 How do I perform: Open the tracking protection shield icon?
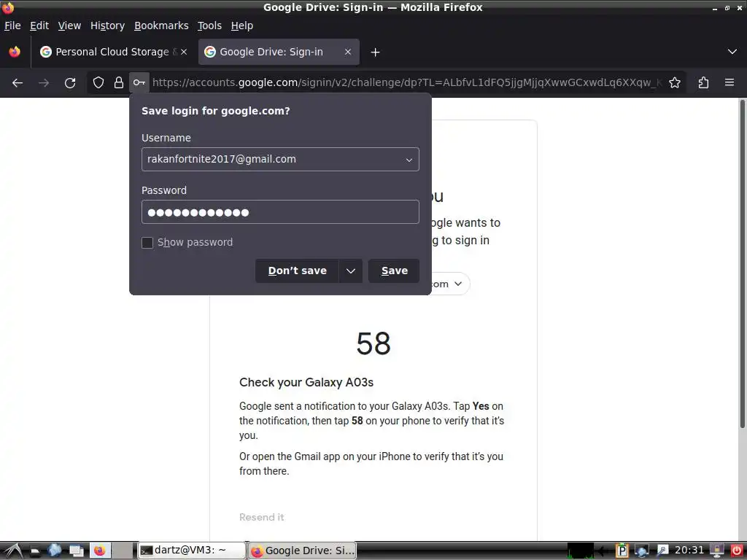pos(98,83)
